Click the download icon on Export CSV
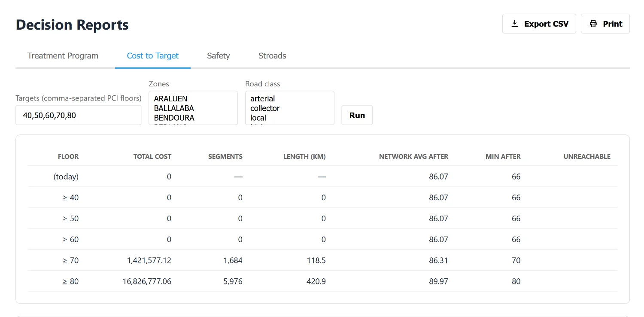 pyautogui.click(x=514, y=24)
